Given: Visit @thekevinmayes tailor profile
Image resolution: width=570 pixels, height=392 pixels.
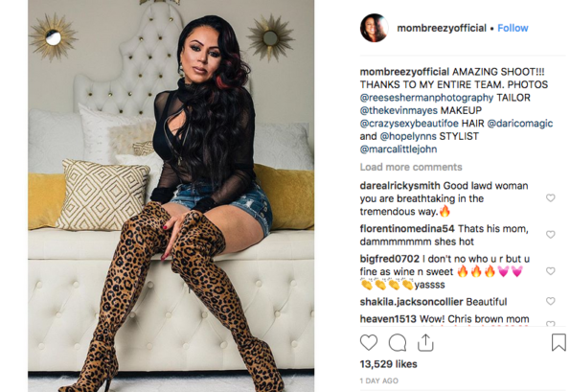Looking at the screenshot, I should [399, 110].
